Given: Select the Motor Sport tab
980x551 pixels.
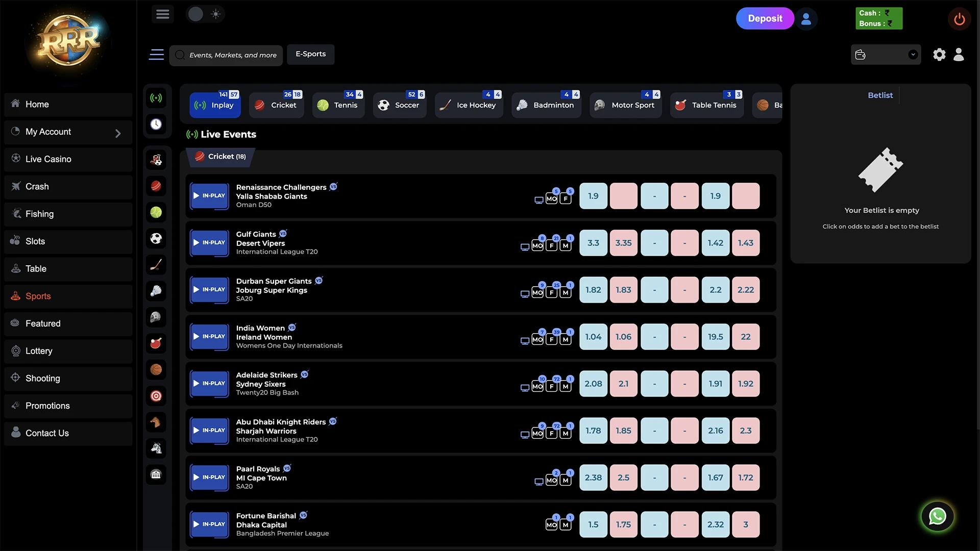Looking at the screenshot, I should [626, 105].
